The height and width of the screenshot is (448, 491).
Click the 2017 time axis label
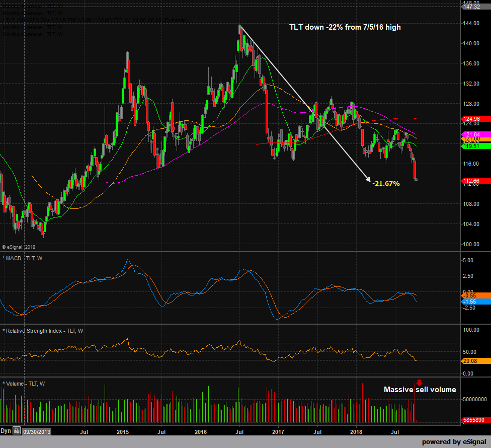(x=278, y=432)
